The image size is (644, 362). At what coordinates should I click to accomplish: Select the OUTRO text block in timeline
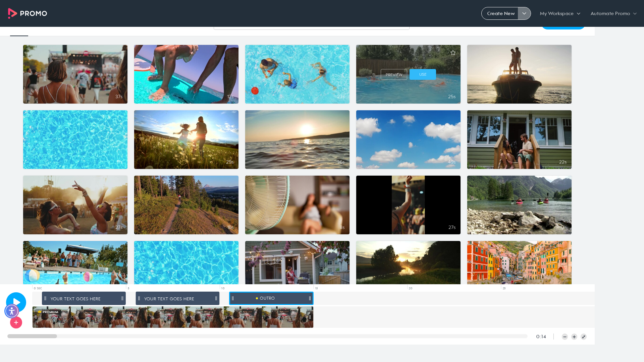coord(271,298)
